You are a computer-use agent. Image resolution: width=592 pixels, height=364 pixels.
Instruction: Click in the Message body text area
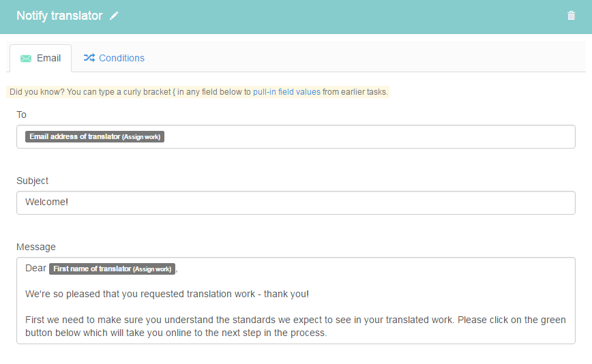coord(295,301)
